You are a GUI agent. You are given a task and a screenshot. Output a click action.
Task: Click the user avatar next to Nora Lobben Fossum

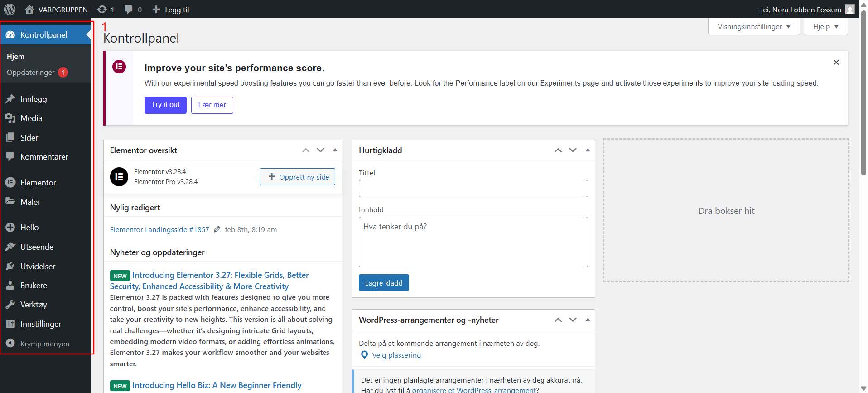click(x=850, y=9)
